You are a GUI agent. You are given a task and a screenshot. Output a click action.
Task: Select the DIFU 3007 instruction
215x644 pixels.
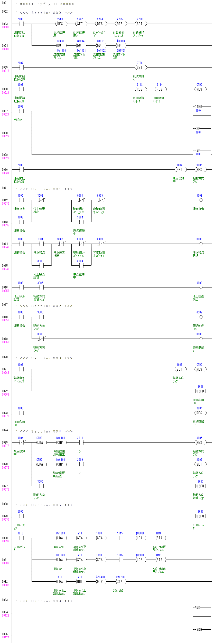pyautogui.click(x=200, y=486)
